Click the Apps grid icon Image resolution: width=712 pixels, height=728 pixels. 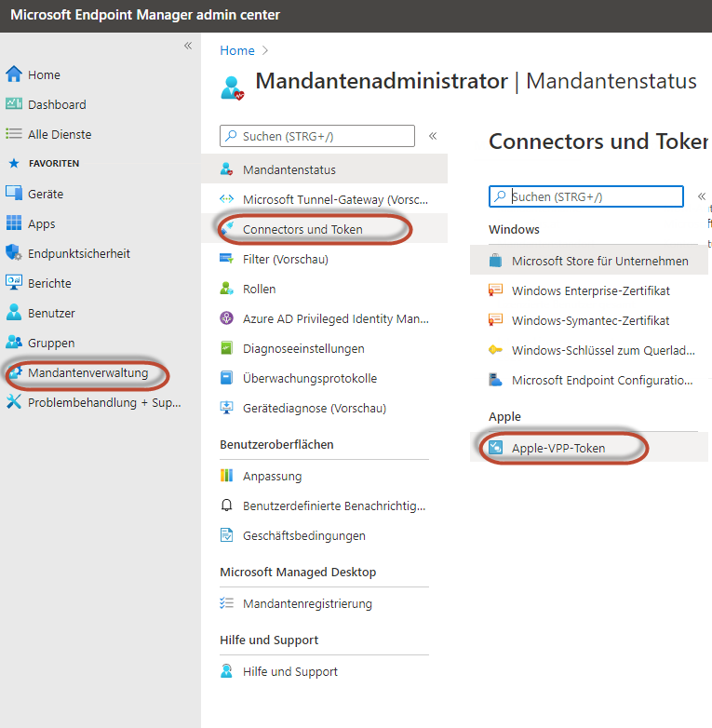click(x=14, y=223)
